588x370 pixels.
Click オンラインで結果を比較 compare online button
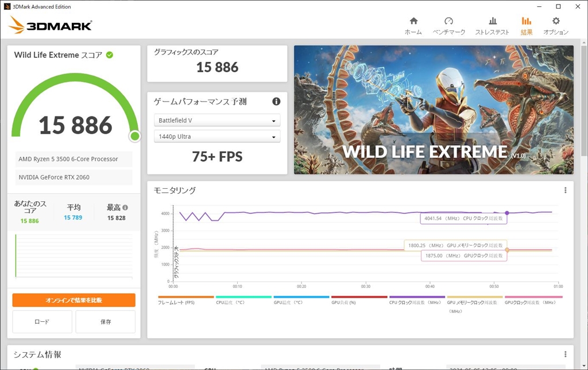click(74, 300)
